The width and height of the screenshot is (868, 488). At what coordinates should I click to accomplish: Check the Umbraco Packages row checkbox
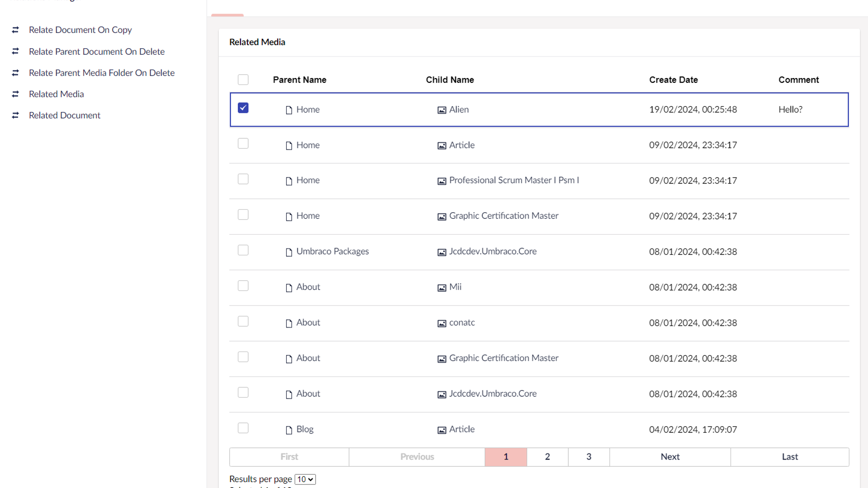(x=243, y=250)
